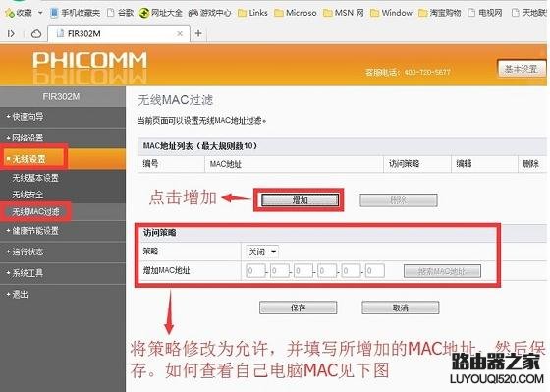Open the 策略 dropdown showing 关闭
Viewport: 550px width, 392px height.
point(262,252)
